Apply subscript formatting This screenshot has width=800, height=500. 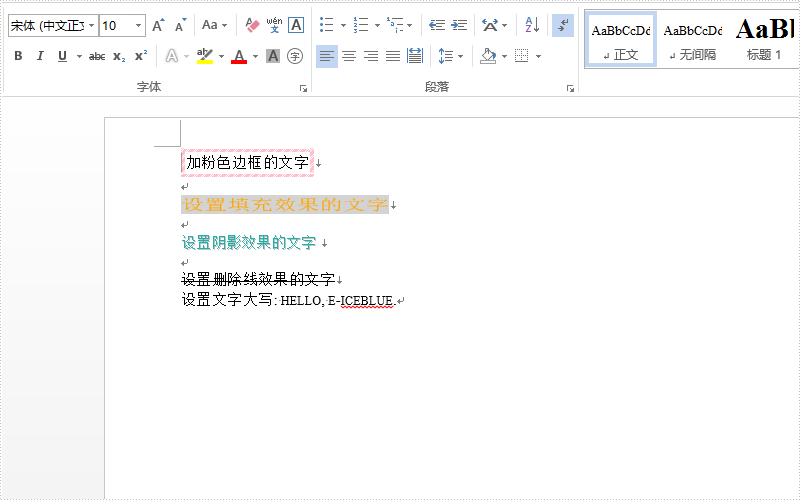click(x=119, y=56)
